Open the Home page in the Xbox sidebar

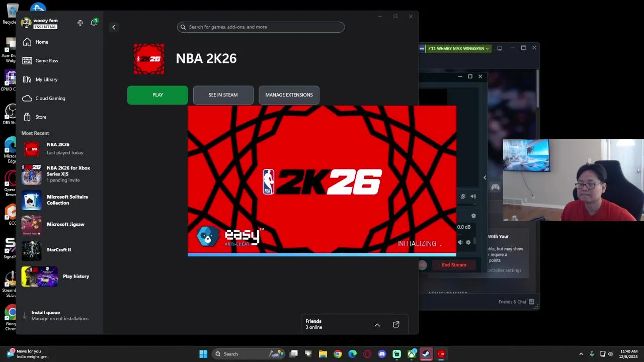tap(59, 42)
